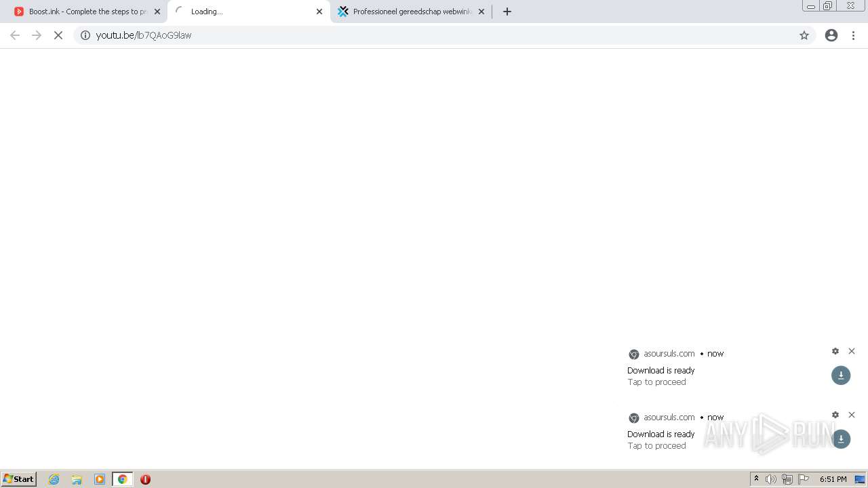Open Action Center flag icon

coord(804,479)
